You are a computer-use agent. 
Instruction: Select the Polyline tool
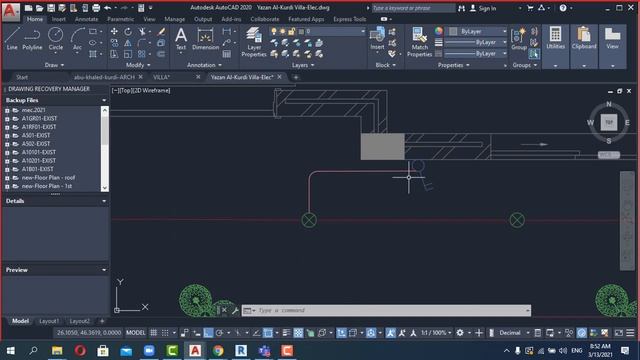[32, 39]
